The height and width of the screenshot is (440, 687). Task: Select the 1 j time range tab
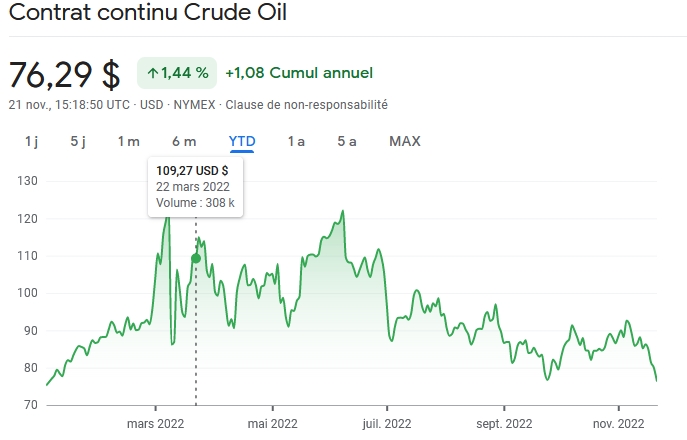[31, 141]
